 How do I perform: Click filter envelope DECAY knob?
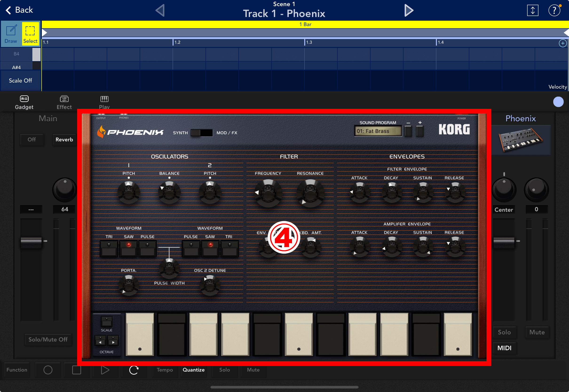coord(392,193)
